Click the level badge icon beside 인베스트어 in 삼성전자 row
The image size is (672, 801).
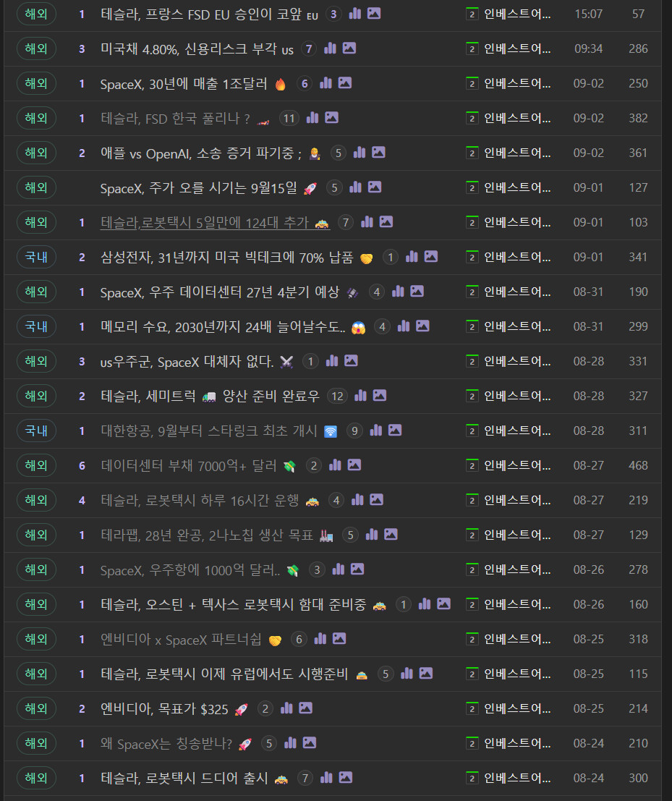(x=472, y=257)
